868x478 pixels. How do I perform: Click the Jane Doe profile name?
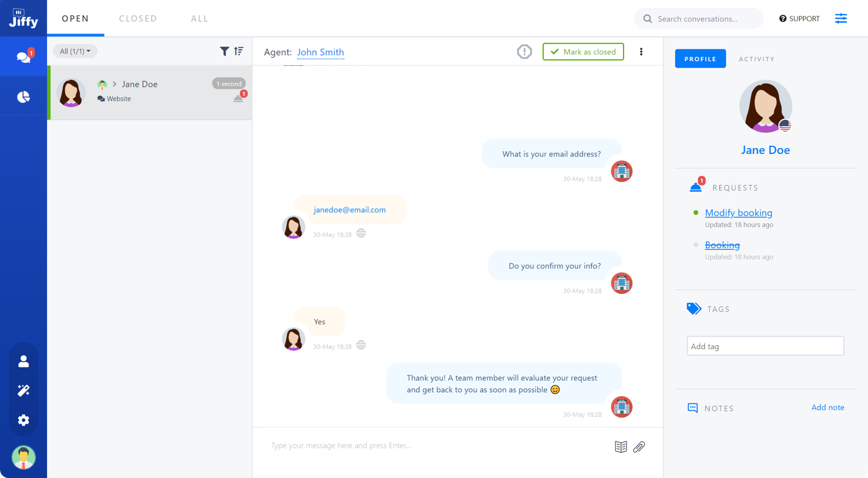pos(765,150)
